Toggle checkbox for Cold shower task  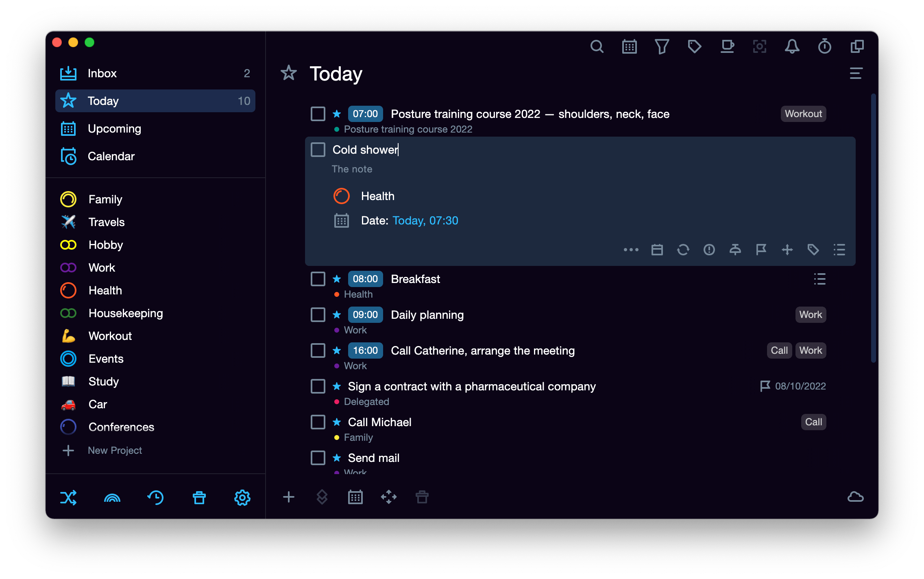coord(318,149)
